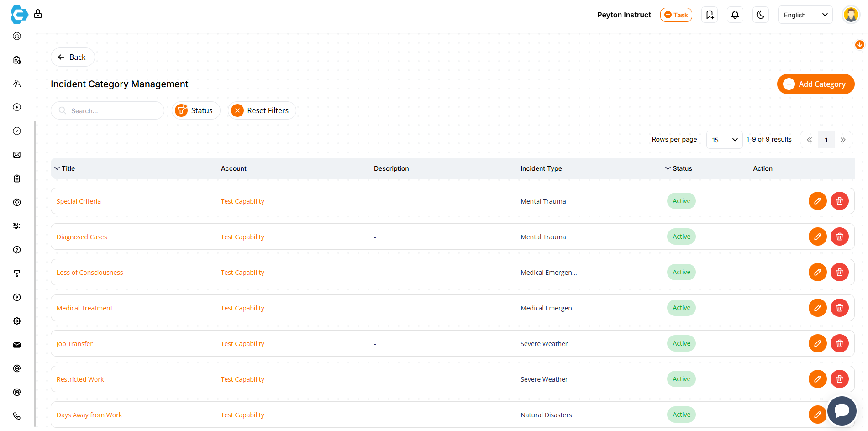This screenshot has height=431, width=868.
Task: Click the help circle icon in sidebar
Action: 17,250
